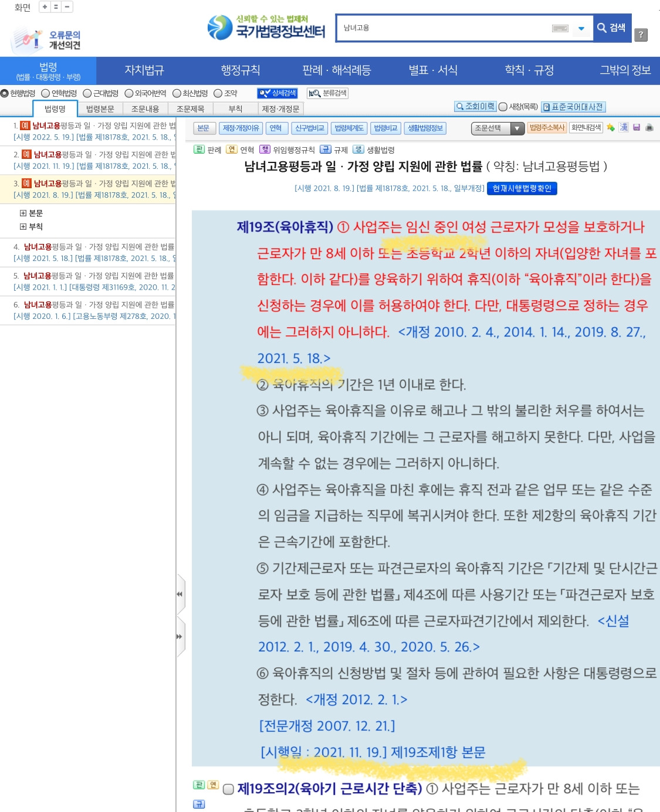
Task: Select 조약 radio button
Action: click(x=218, y=93)
